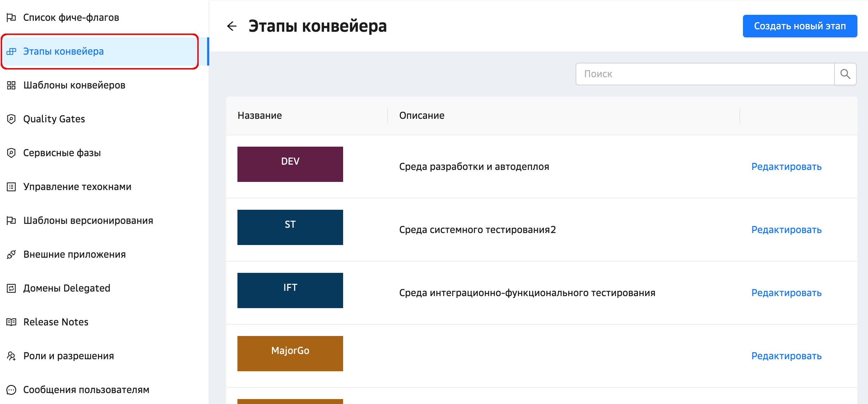Viewport: 868px width, 404px height.
Task: Click the shield icon beside Сервисные фазы
Action: pos(11,153)
